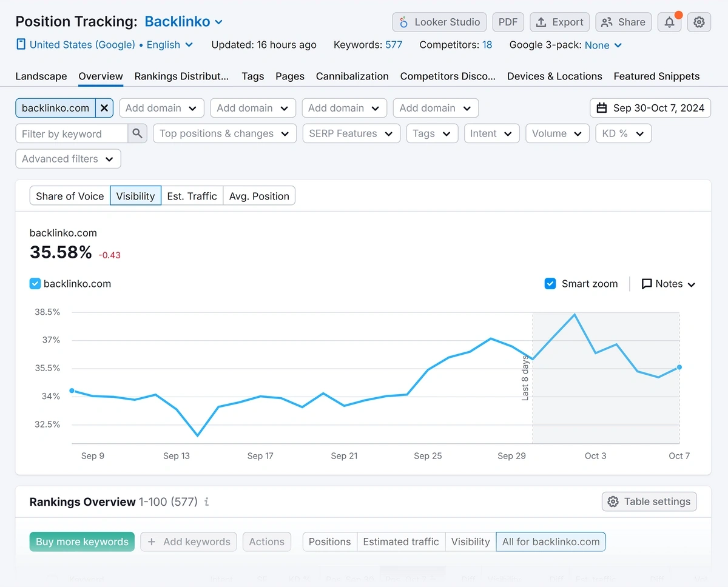Open the Competitors Discovery tab
The width and height of the screenshot is (728, 587).
click(x=448, y=76)
